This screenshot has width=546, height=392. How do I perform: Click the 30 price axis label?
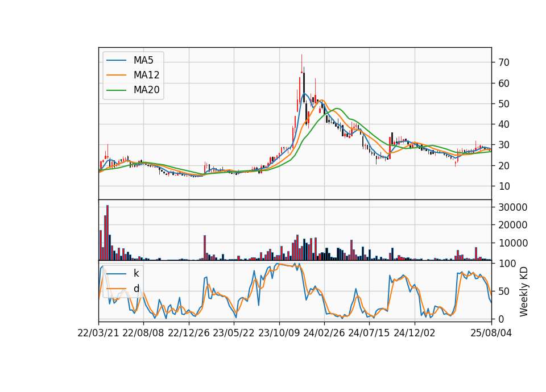504,145
